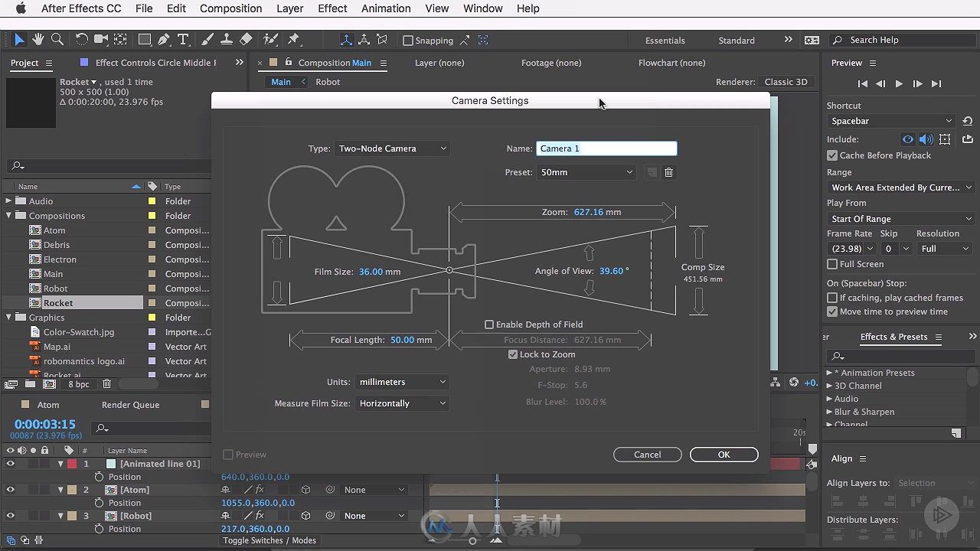Click the 8 bpc color depth button
The width and height of the screenshot is (980, 551).
point(79,384)
